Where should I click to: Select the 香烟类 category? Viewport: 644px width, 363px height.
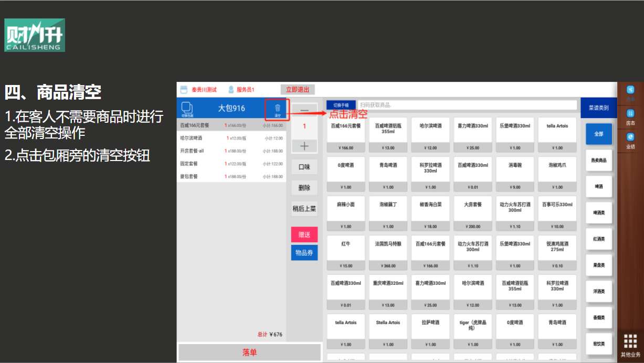[599, 317]
